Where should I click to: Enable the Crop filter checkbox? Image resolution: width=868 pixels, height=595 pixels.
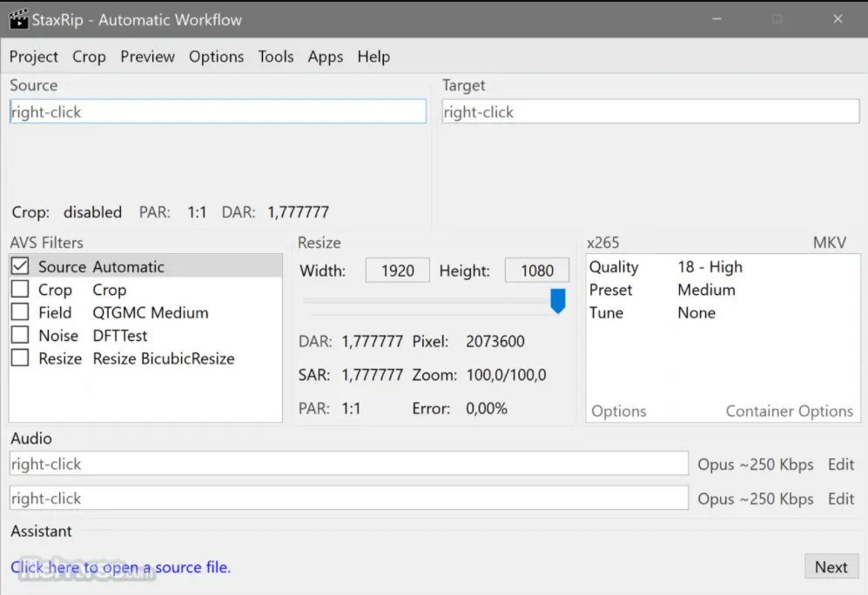tap(20, 290)
